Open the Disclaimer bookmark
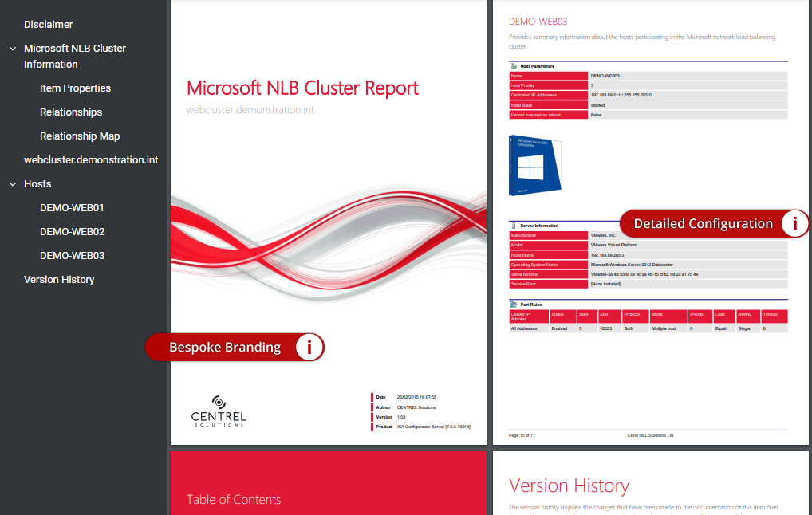 (x=48, y=25)
